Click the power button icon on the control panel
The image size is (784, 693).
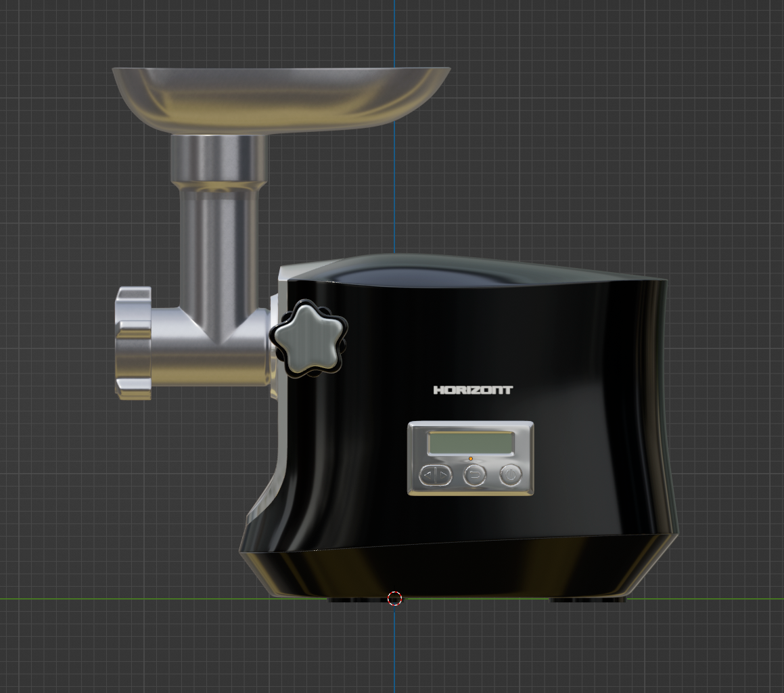tap(511, 475)
